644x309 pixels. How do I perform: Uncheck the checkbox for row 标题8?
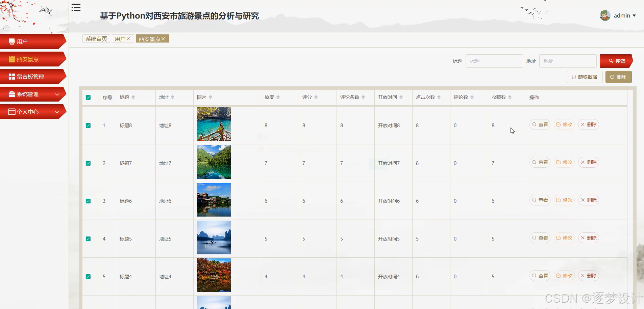click(88, 125)
